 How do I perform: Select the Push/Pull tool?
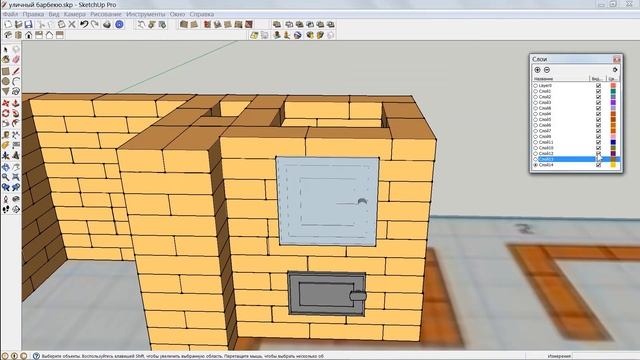pyautogui.click(x=16, y=103)
